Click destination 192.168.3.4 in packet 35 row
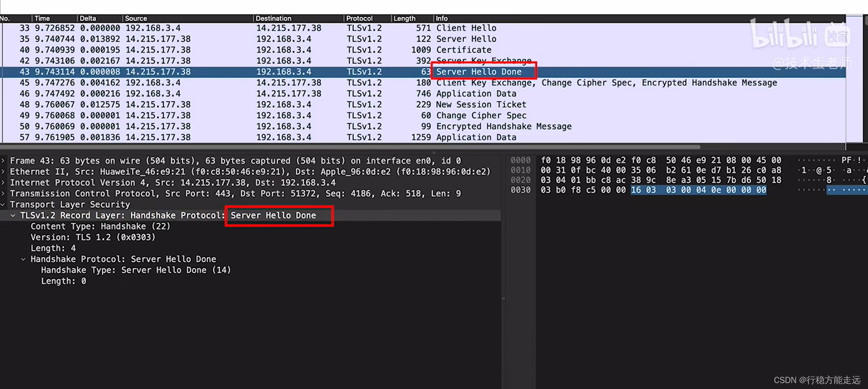Image resolution: width=868 pixels, height=389 pixels. (284, 39)
